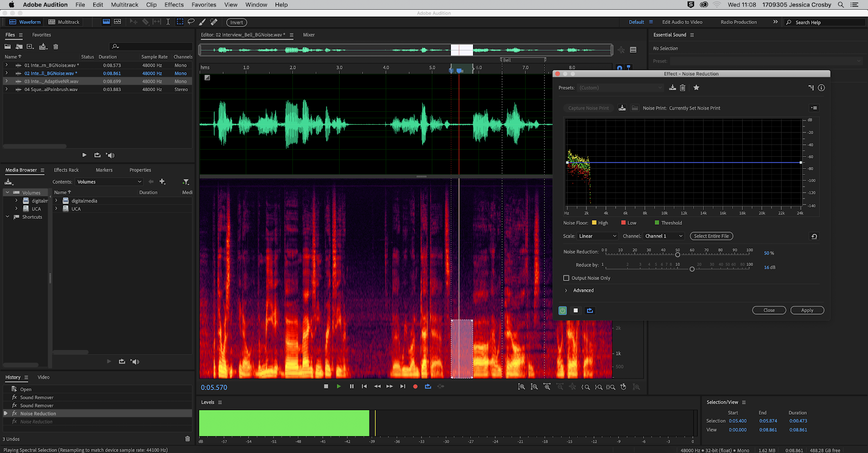The height and width of the screenshot is (453, 868).
Task: Toggle auto-play in Media Browser preview
Action: click(135, 361)
